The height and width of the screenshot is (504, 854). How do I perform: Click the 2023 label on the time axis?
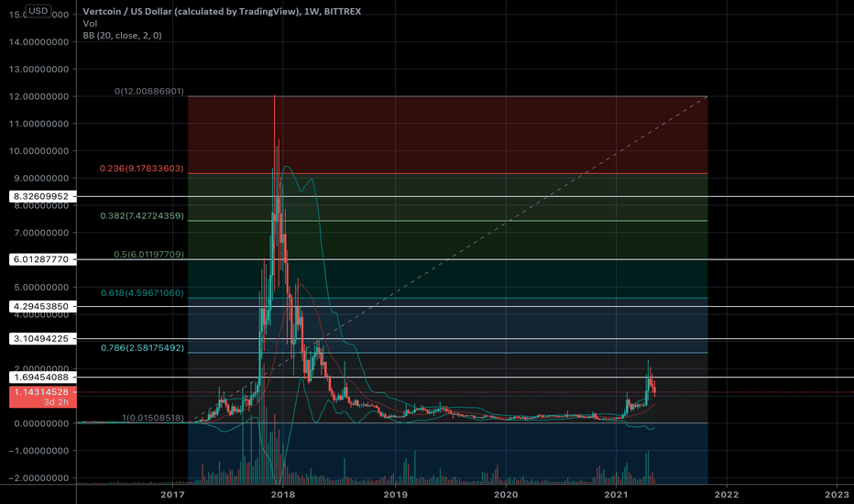click(x=838, y=494)
